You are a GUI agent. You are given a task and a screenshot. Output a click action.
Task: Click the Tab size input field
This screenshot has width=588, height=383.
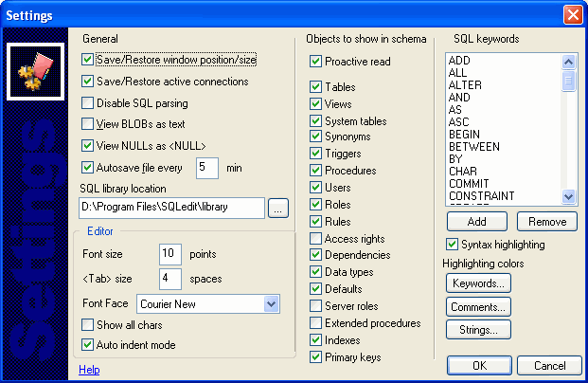[170, 279]
